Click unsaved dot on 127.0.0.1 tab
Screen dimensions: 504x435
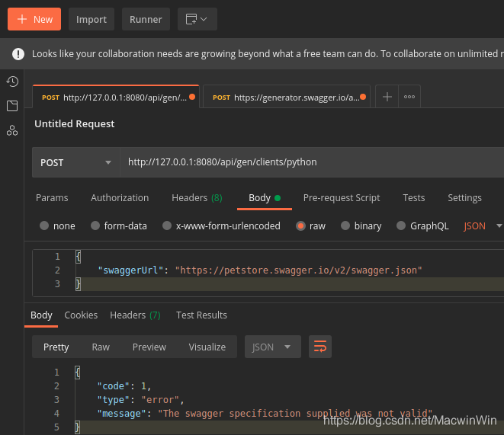192,97
